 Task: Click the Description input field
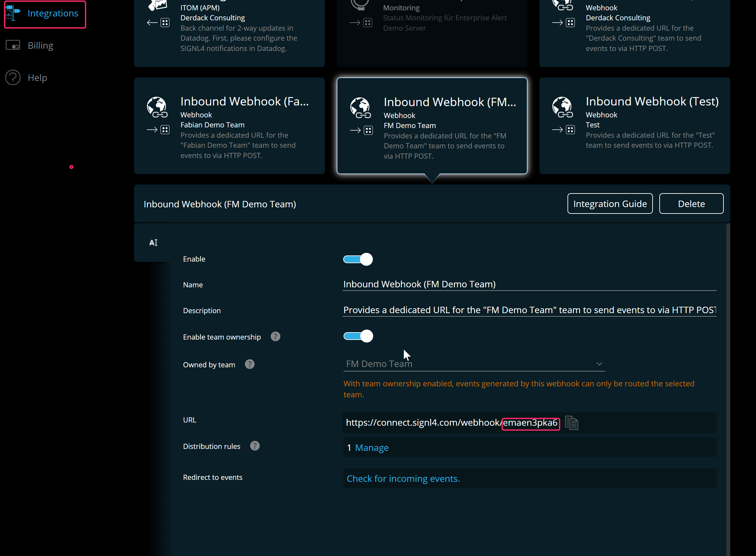click(529, 310)
